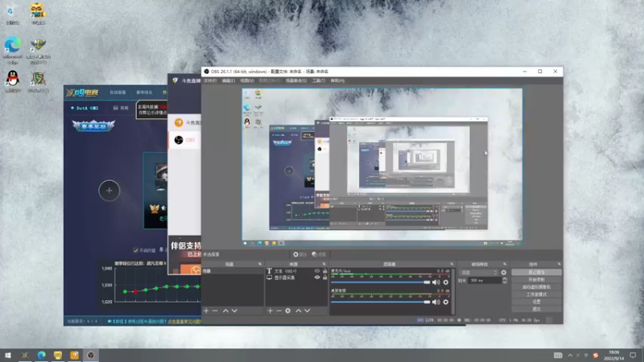Enable 工作室模式 button
Image resolution: width=644 pixels, height=362 pixels.
[x=536, y=294]
